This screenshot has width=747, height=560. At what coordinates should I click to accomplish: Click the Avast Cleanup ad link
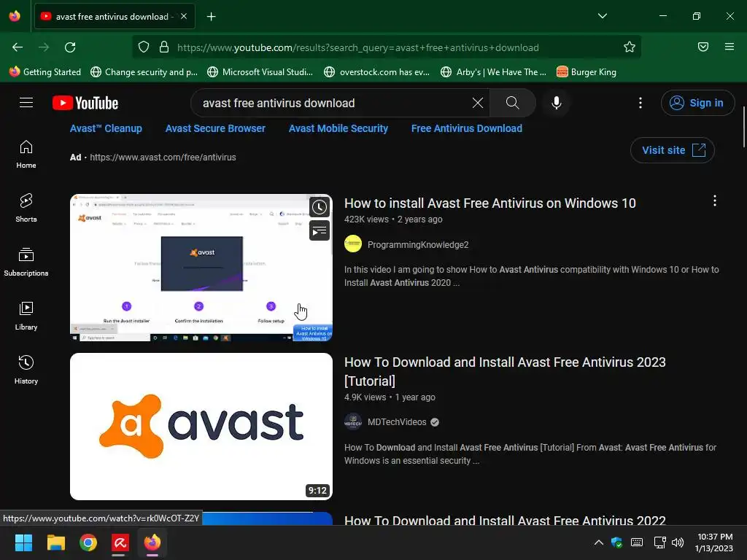106,128
